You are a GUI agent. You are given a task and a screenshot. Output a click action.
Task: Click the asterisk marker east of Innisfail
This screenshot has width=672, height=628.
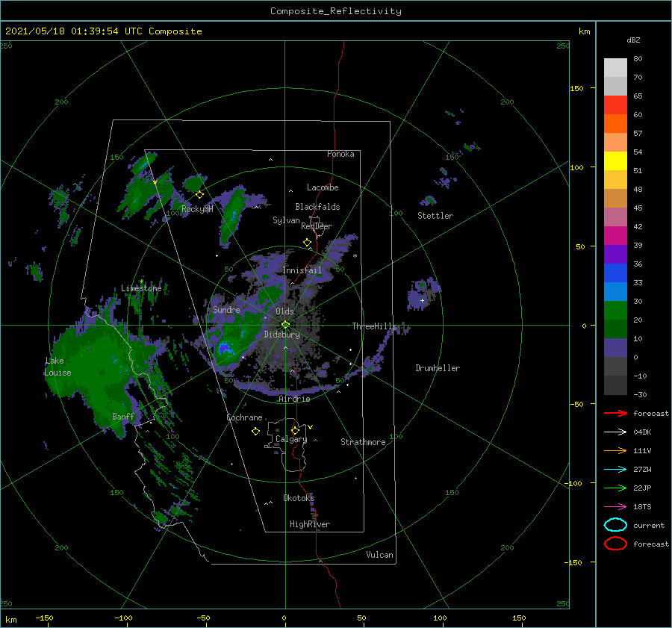tap(355, 256)
